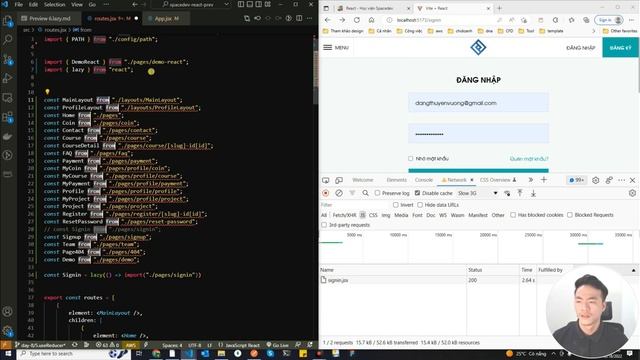This screenshot has height=360, width=640.
Task: Expand the bookmarks bar overflow chevron
Action: pos(593,31)
